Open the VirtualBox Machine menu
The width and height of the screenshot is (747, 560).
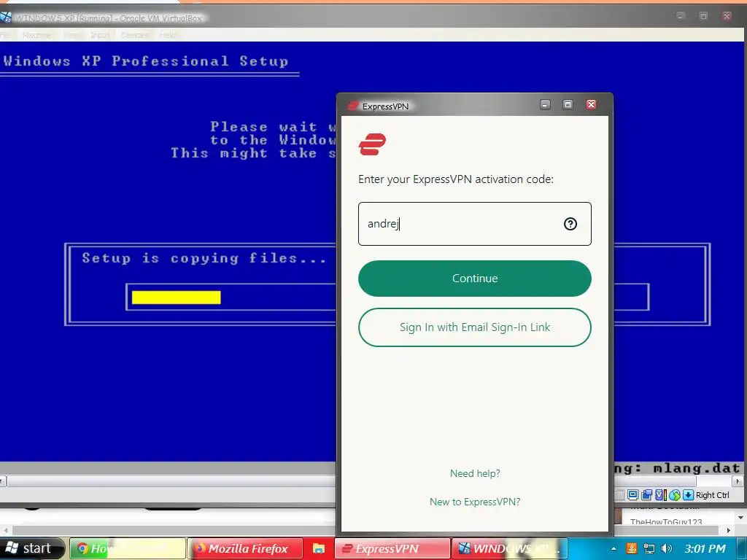(36, 35)
